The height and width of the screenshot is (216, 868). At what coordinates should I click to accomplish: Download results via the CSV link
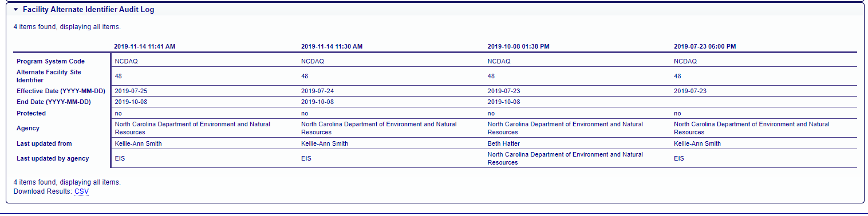point(82,191)
